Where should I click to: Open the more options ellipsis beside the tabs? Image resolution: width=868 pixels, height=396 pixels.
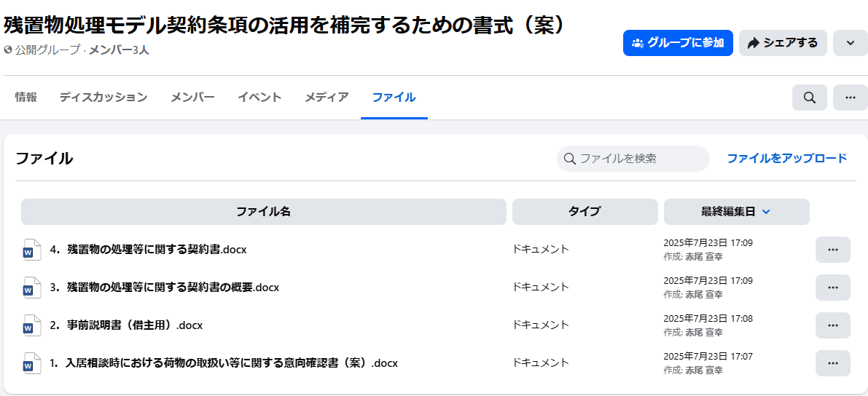(x=850, y=98)
